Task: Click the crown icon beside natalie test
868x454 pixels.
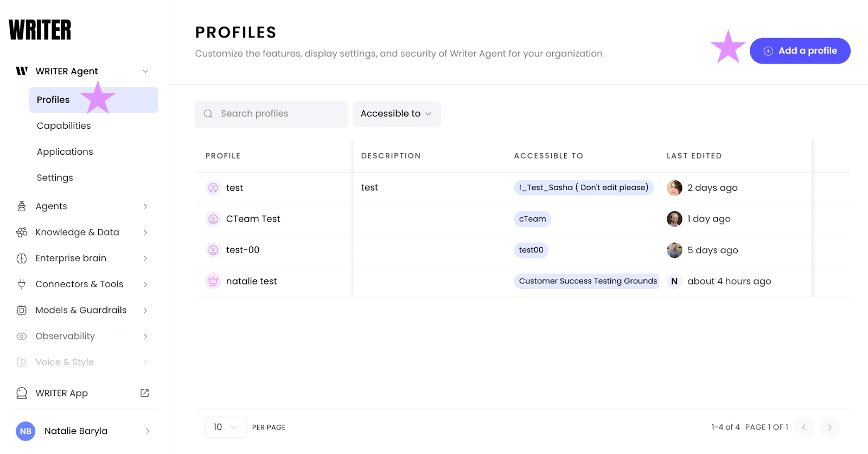Action: [x=213, y=281]
